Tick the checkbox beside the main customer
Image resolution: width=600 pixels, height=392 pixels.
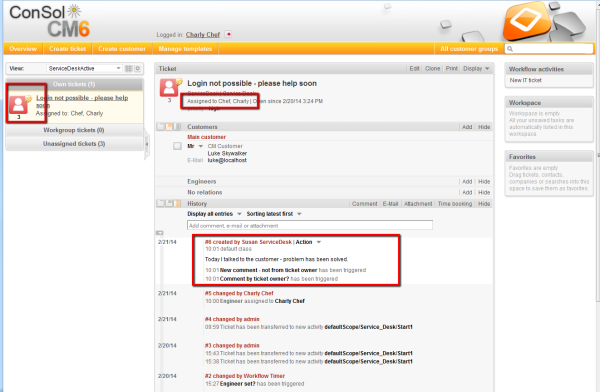pos(177,146)
